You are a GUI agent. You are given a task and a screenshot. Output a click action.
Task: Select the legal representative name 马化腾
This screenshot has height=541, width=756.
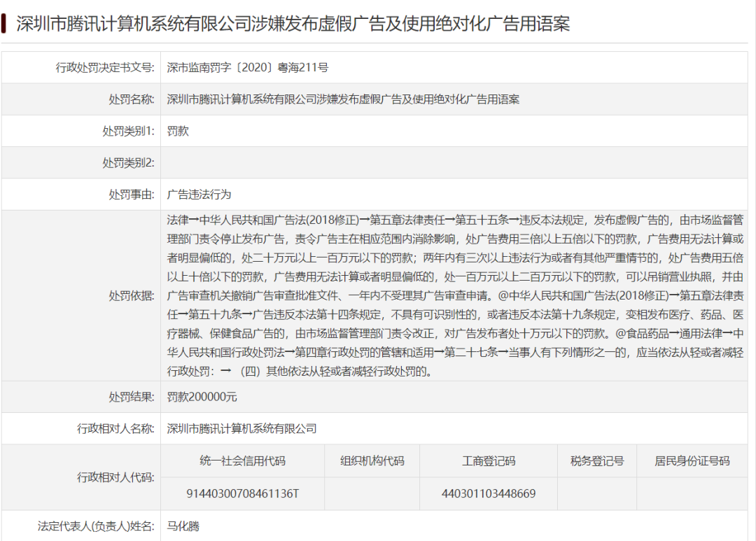(x=183, y=526)
